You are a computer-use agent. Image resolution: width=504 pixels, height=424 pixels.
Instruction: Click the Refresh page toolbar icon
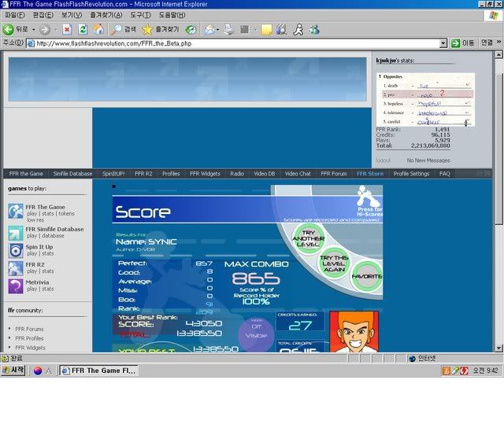click(83, 29)
